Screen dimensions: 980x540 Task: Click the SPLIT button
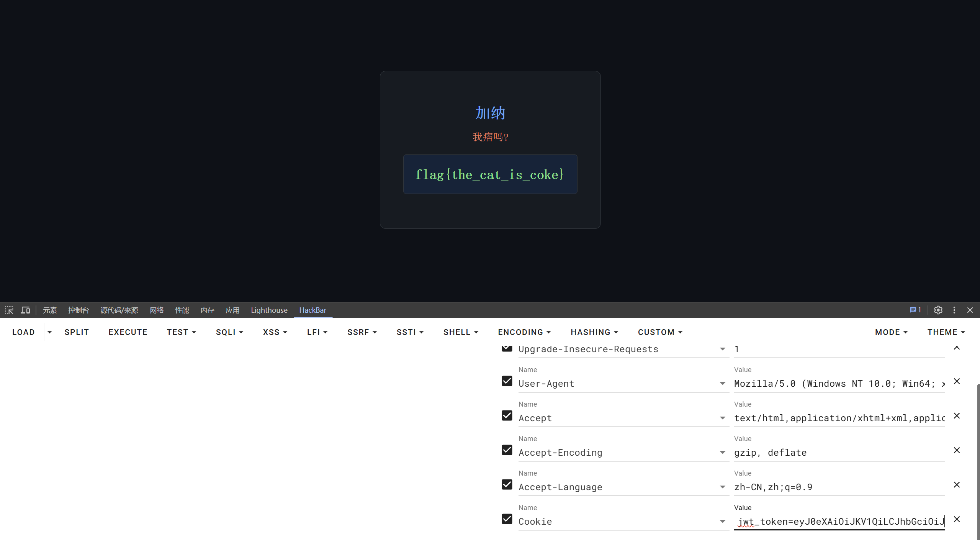(x=77, y=332)
